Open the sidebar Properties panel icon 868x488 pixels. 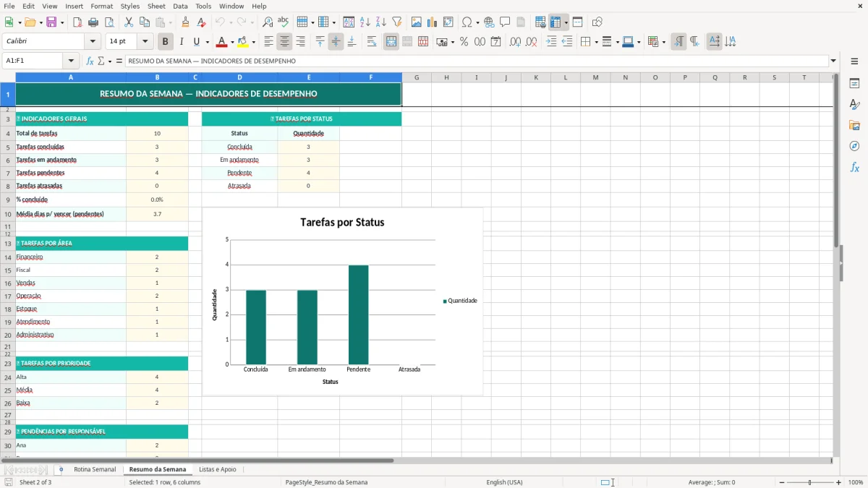click(x=854, y=84)
